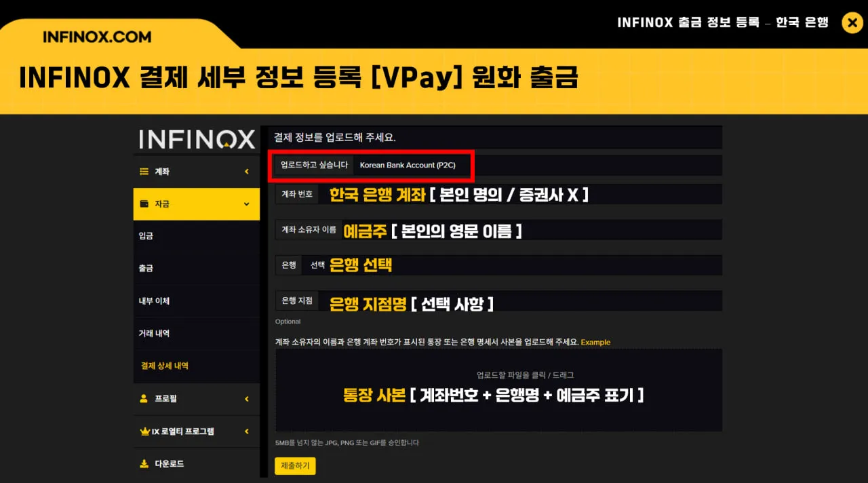The height and width of the screenshot is (483, 868).
Task: Click the INFINOX.COM header text
Action: pyautogui.click(x=97, y=37)
